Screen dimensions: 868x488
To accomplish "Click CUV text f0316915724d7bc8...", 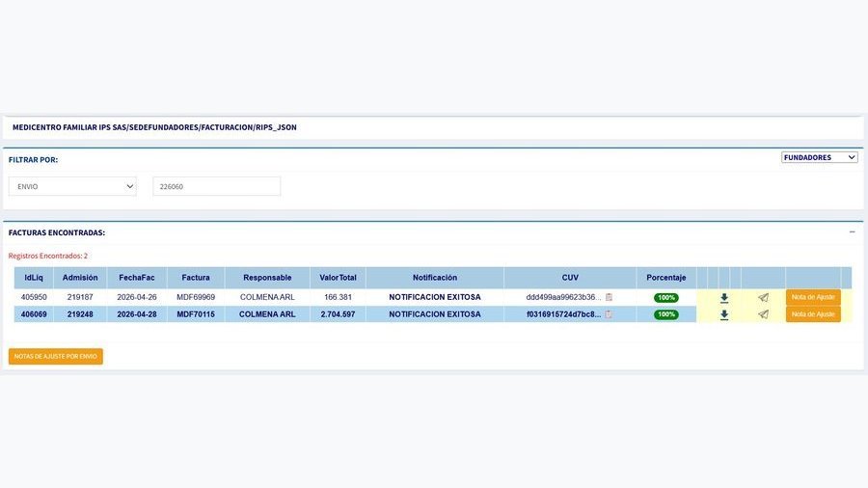I will [563, 314].
